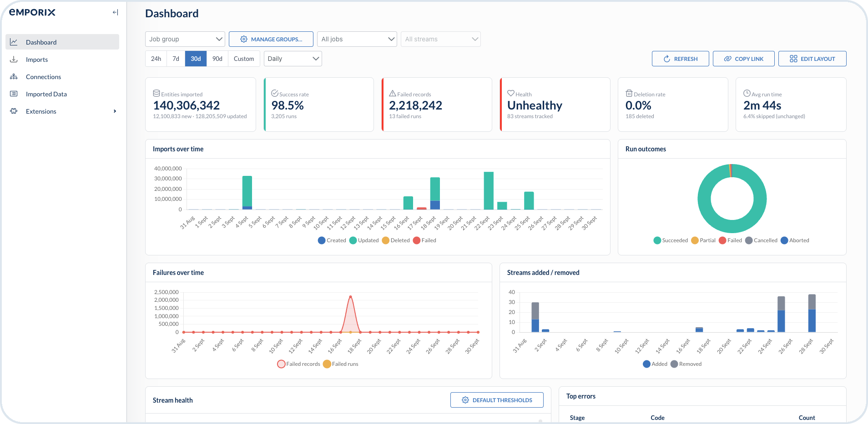868x424 pixels.
Task: Open Connections from the sidebar
Action: pos(62,76)
